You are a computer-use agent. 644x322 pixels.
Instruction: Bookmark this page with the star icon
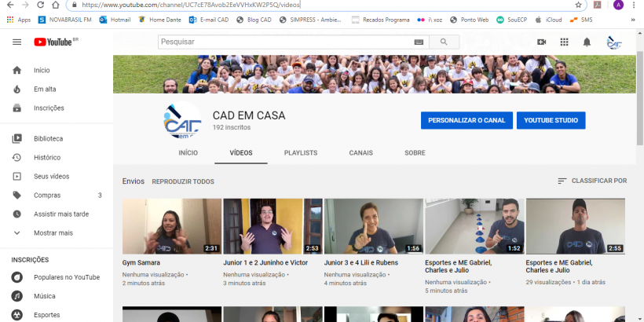(x=578, y=5)
